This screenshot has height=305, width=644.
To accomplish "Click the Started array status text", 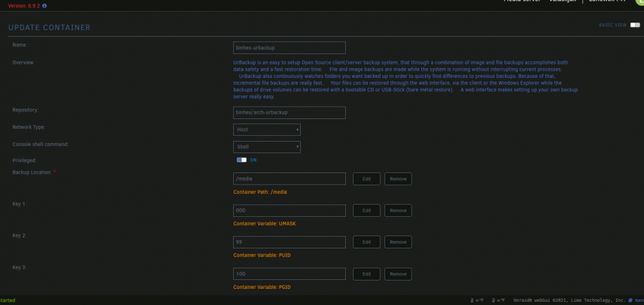I will (7, 300).
